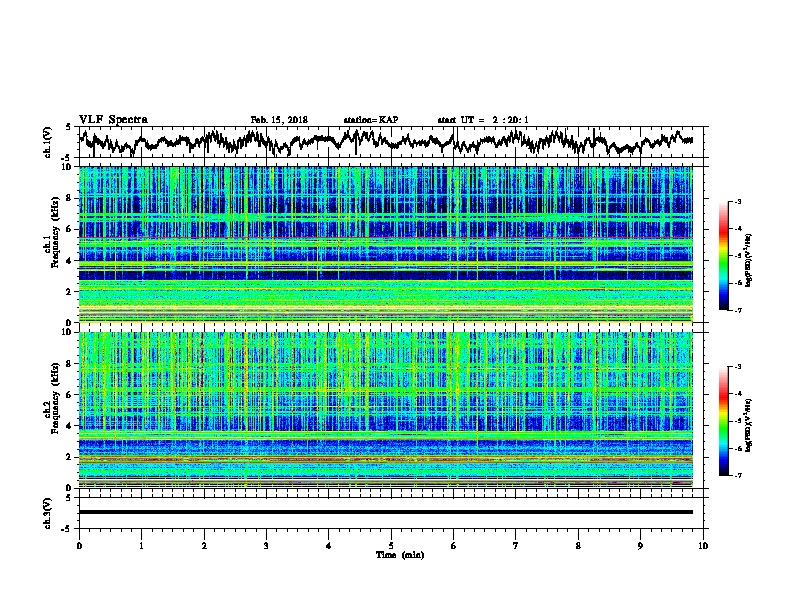Click the 'ch.1(V)' waveform axis label
The image size is (792, 612).
47,142
